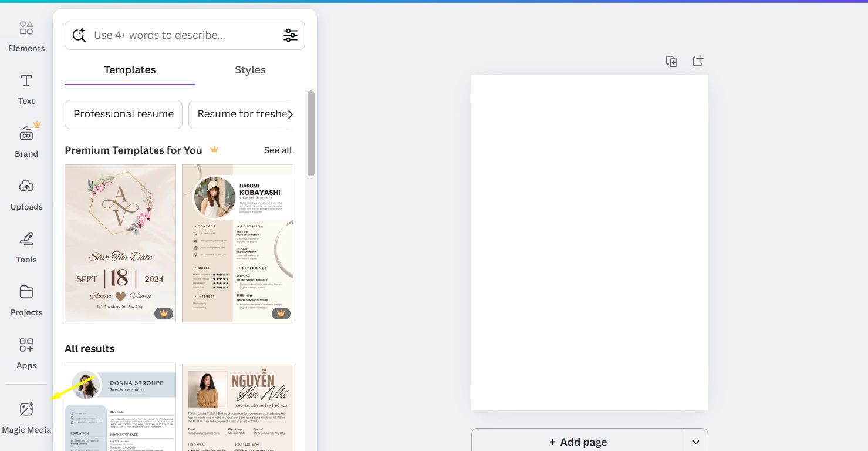
Task: Open the Projects folder panel
Action: click(x=26, y=301)
